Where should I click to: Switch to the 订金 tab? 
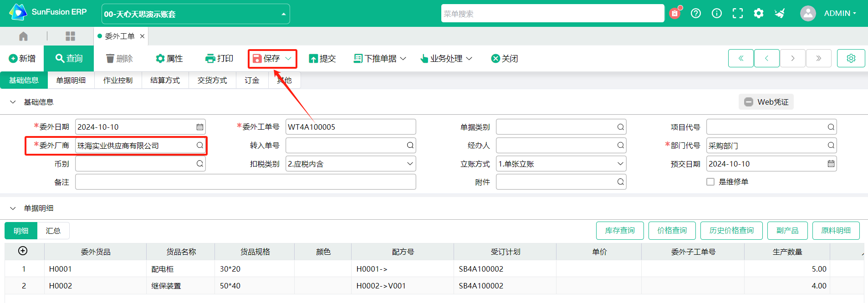252,80
